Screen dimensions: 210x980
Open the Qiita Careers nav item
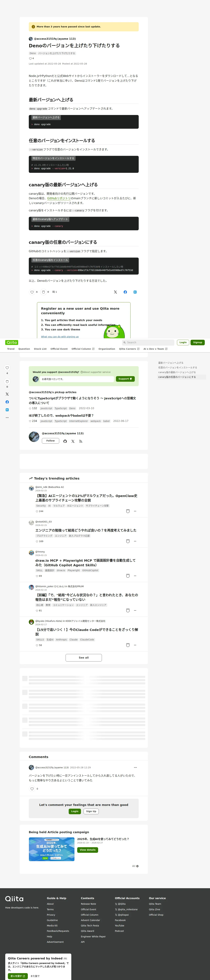pyautogui.click(x=129, y=349)
